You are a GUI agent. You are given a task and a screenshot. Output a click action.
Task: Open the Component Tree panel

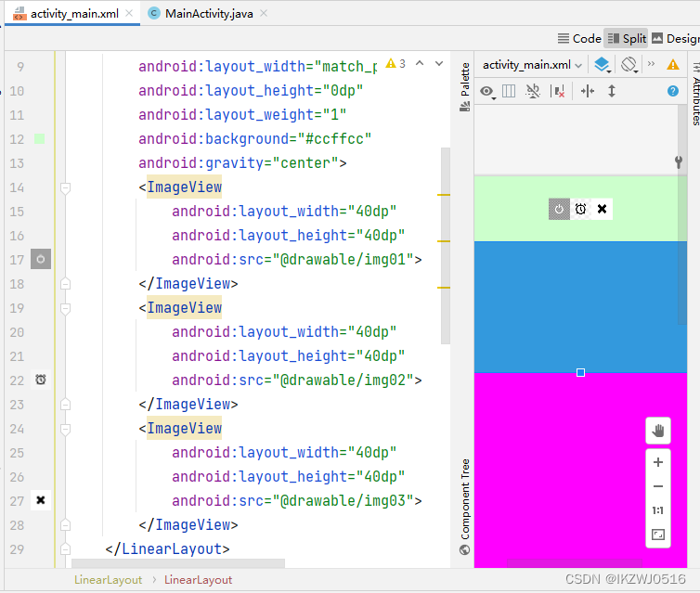click(465, 507)
